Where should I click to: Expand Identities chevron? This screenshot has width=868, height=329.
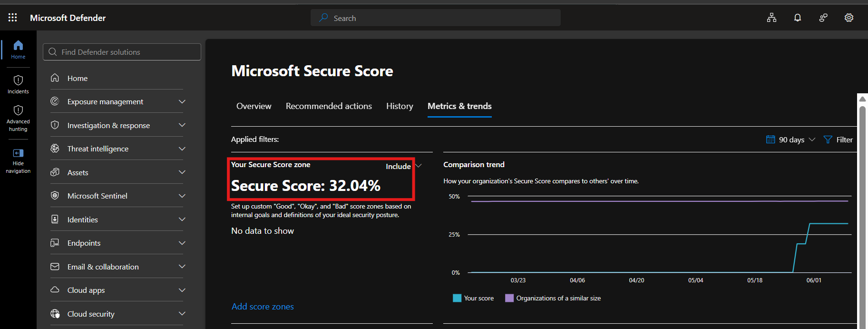click(x=182, y=219)
